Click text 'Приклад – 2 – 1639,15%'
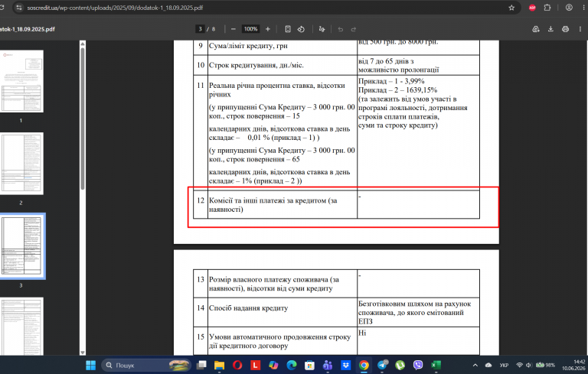 pos(397,90)
